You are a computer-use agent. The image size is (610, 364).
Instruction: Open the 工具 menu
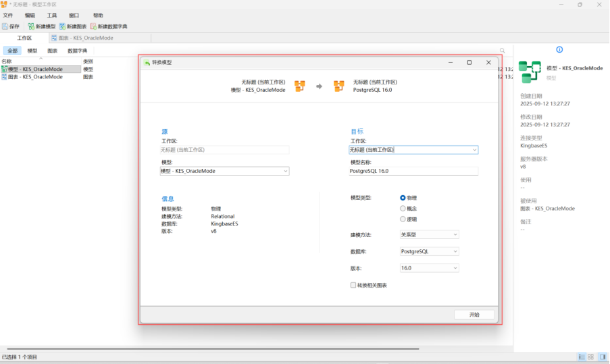[x=52, y=15]
